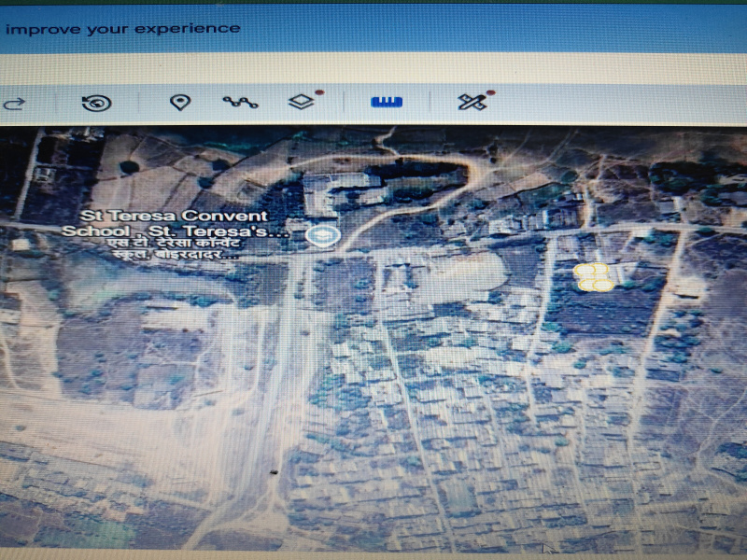Open the map layers tool
747x560 pixels.
[x=301, y=101]
